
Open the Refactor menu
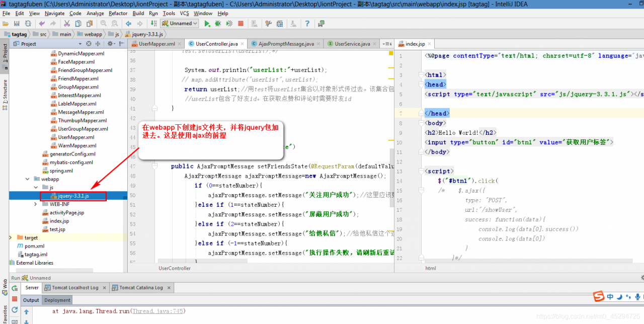coord(118,14)
